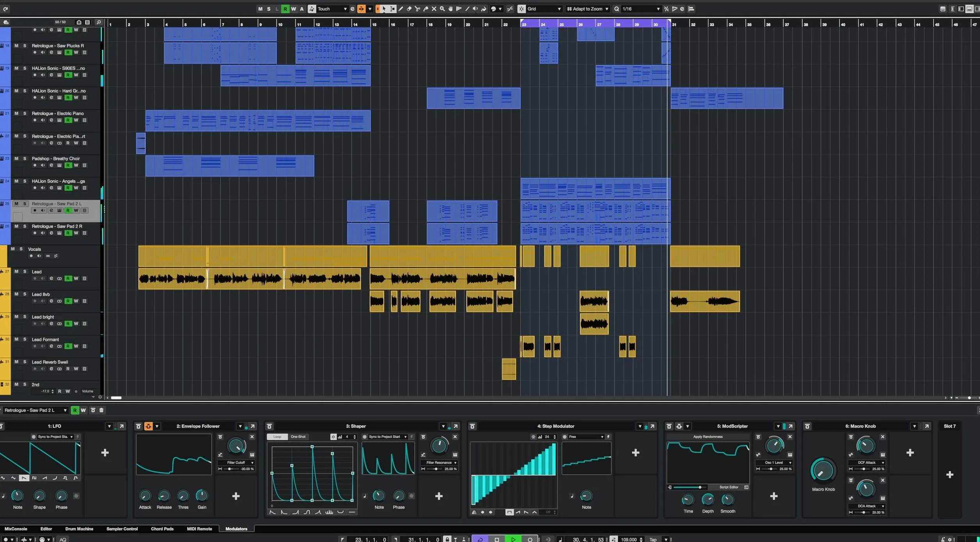
Task: Open Osc 1 Level destination dropdown
Action: tap(774, 462)
